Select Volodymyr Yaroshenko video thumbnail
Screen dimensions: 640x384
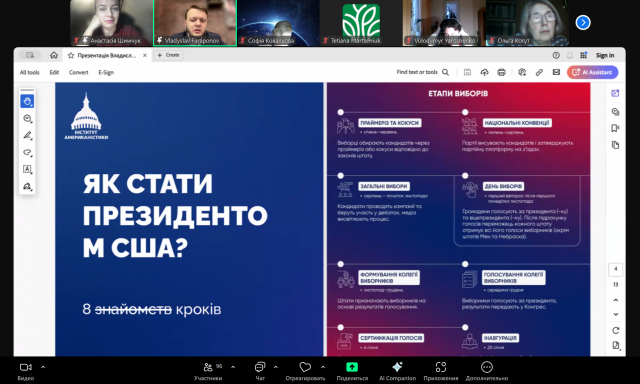[444, 22]
